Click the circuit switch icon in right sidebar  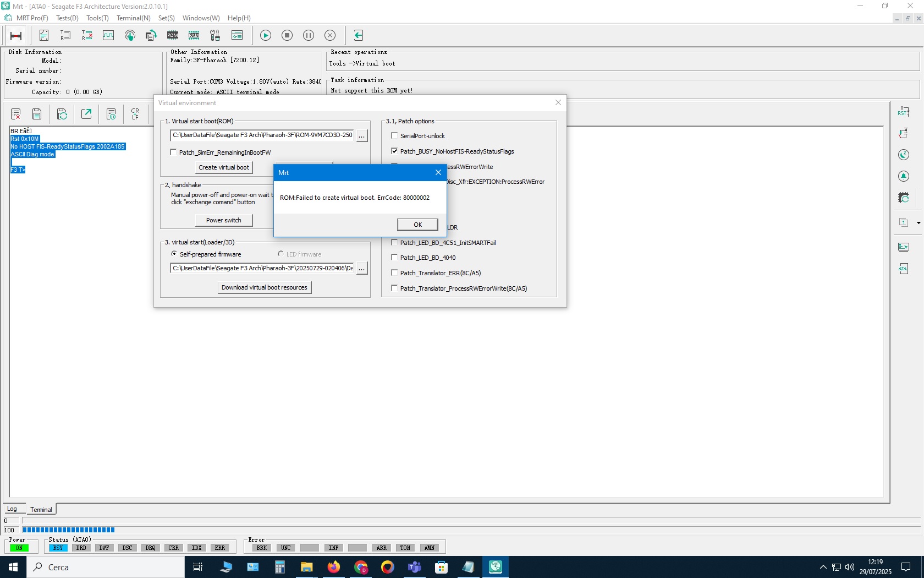tap(904, 133)
